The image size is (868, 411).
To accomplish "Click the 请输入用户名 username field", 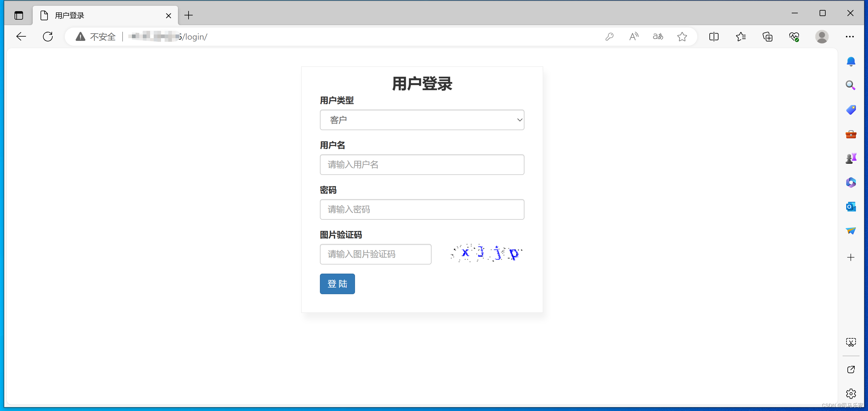I will click(x=422, y=164).
